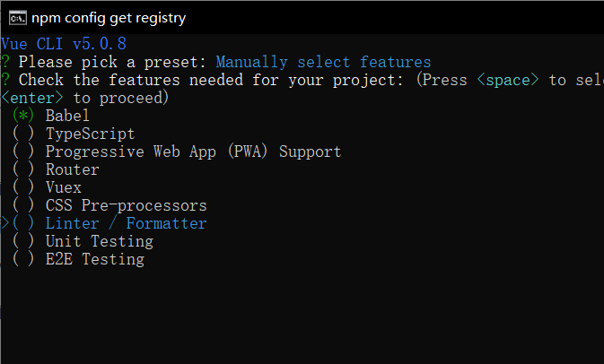This screenshot has width=604, height=364.
Task: Click the selection arrow beside Linter
Action: (x=5, y=222)
